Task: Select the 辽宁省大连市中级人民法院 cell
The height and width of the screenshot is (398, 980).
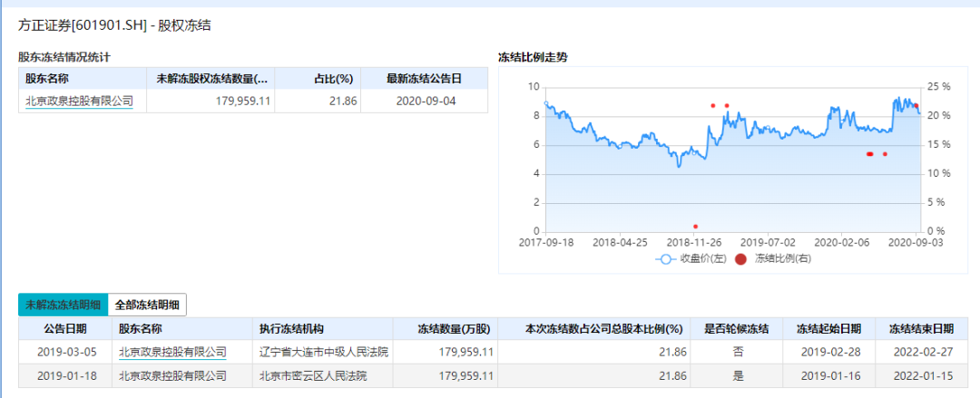Action: [324, 352]
